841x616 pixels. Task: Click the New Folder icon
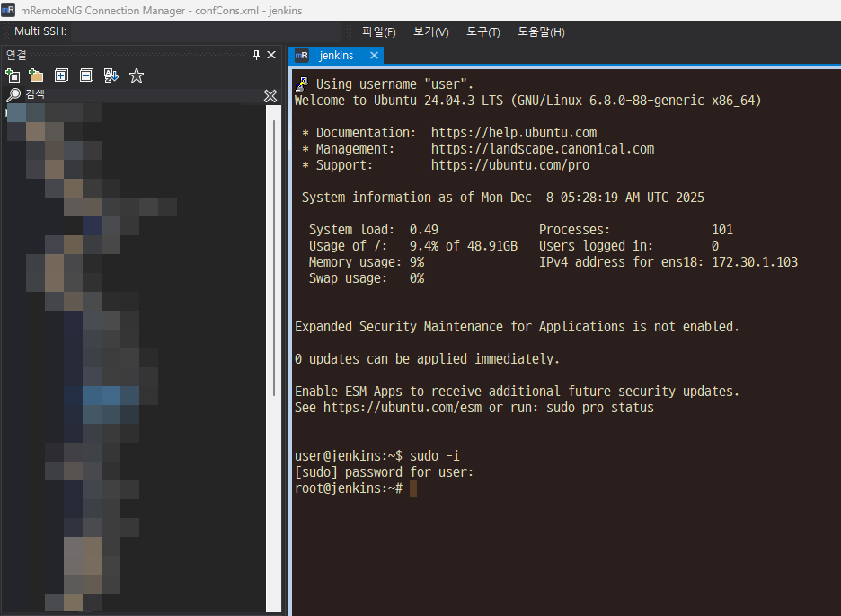pos(36,75)
